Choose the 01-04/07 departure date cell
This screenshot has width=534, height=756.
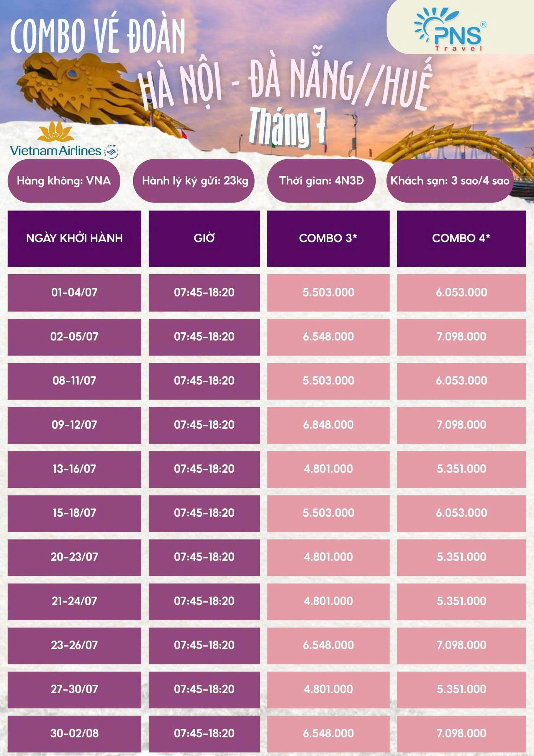74,292
